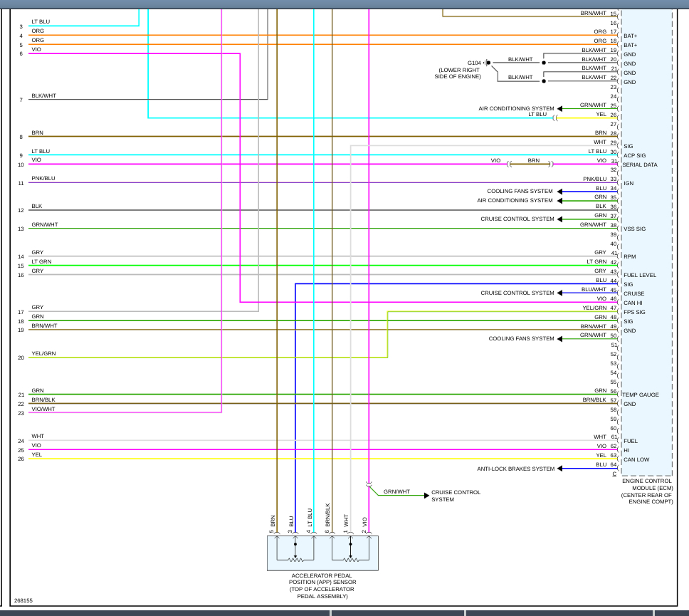Click diagram number 268155

pos(23,600)
